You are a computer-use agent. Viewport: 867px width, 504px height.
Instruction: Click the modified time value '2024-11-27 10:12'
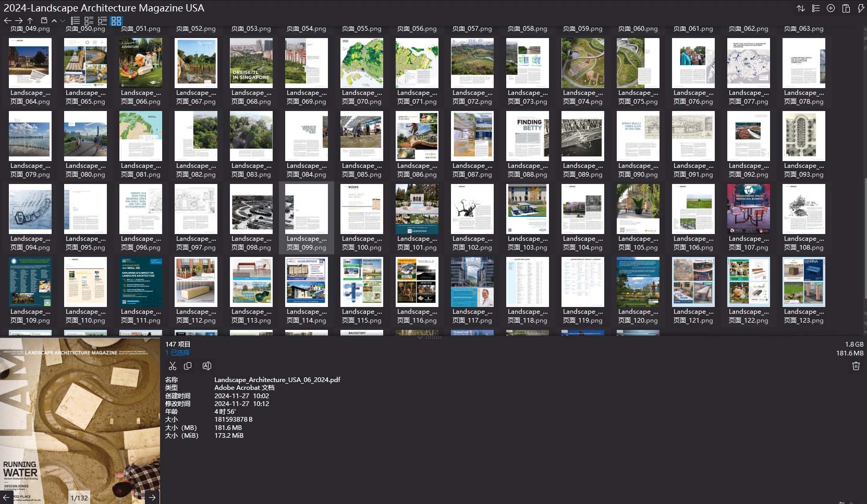coord(242,404)
